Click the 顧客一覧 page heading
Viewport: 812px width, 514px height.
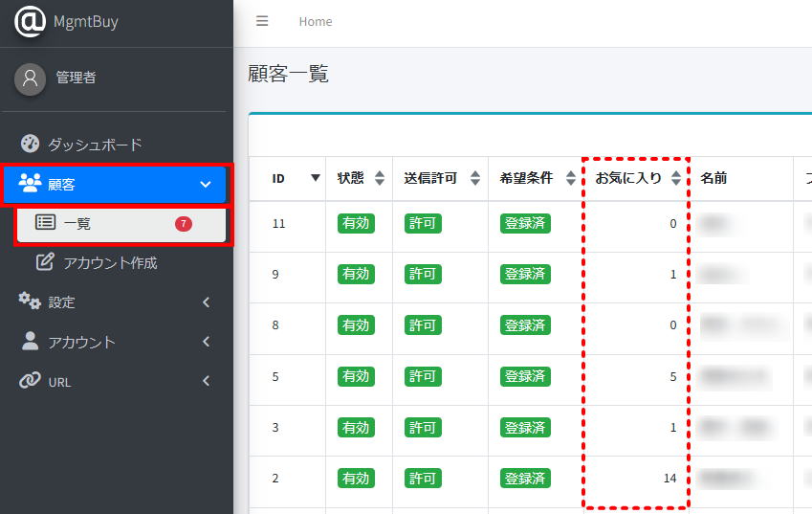288,74
